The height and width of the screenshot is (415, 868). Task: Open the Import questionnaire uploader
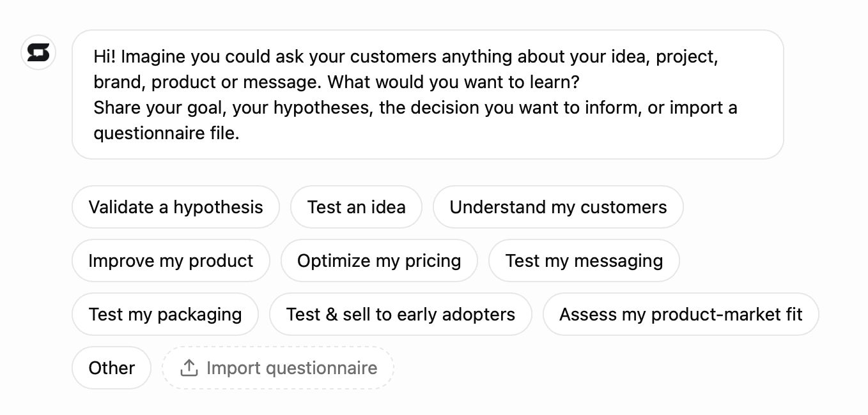[x=278, y=368]
